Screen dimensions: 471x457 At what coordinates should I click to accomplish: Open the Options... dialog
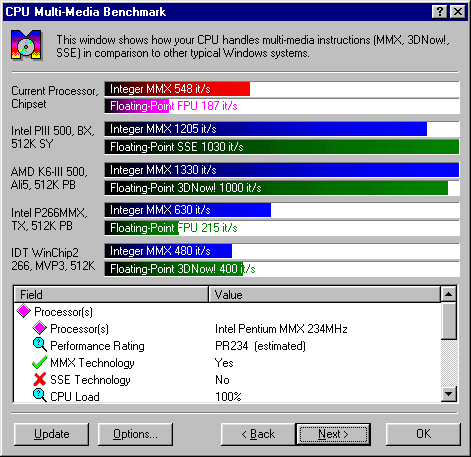pos(135,434)
